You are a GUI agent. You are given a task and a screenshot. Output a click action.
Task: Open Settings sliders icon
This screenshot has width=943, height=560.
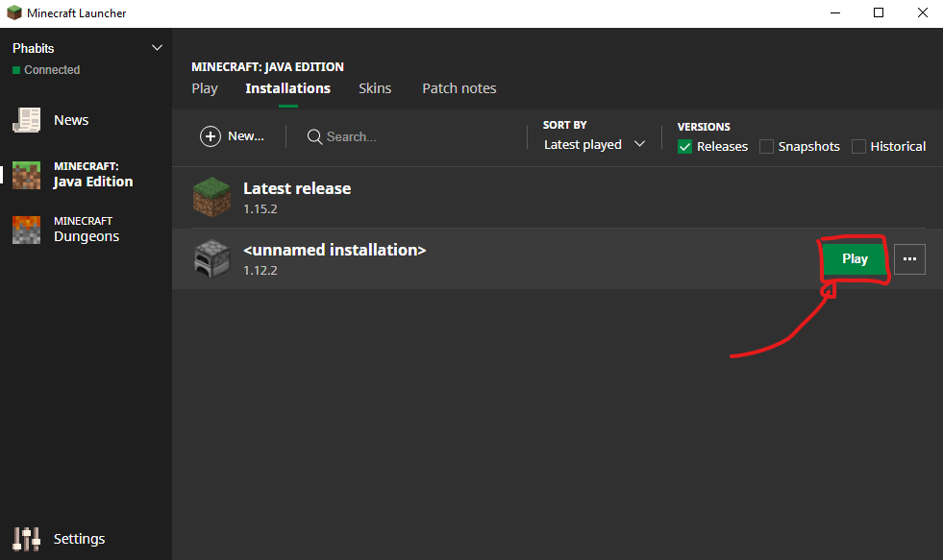coord(27,539)
